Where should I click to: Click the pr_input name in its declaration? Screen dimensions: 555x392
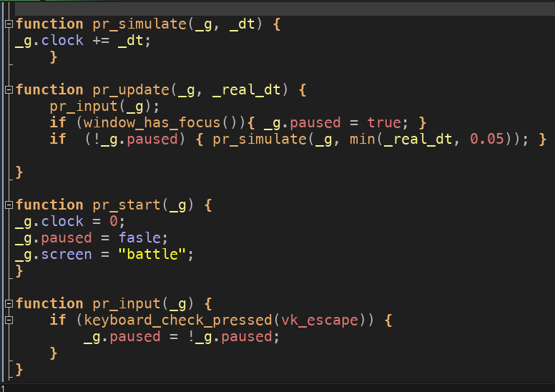(127, 304)
